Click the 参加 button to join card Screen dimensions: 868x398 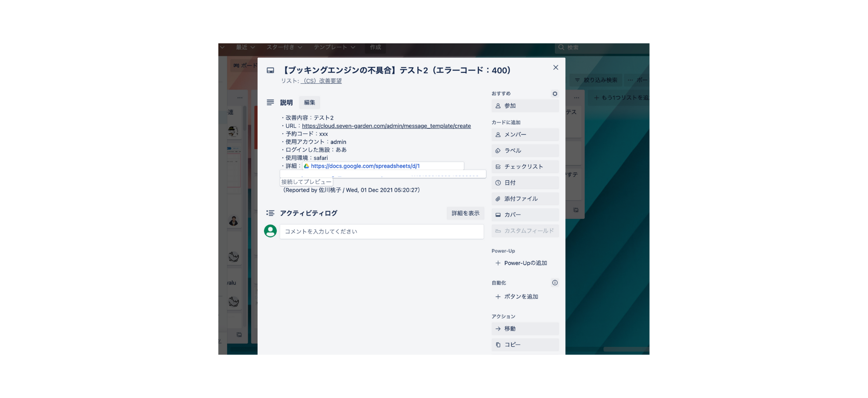point(525,106)
